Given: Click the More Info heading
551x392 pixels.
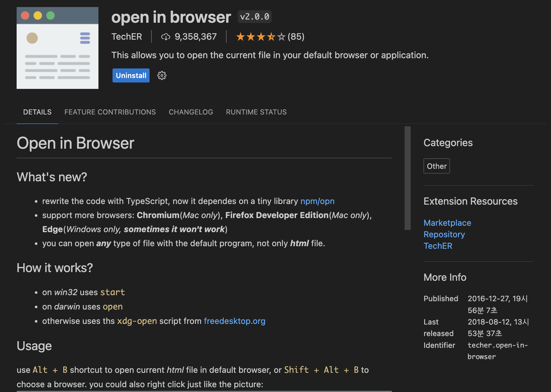Looking at the screenshot, I should point(445,277).
